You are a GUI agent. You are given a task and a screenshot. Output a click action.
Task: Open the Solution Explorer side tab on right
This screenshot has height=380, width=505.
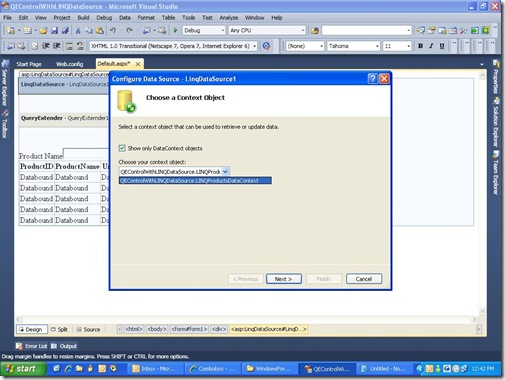tap(496, 122)
